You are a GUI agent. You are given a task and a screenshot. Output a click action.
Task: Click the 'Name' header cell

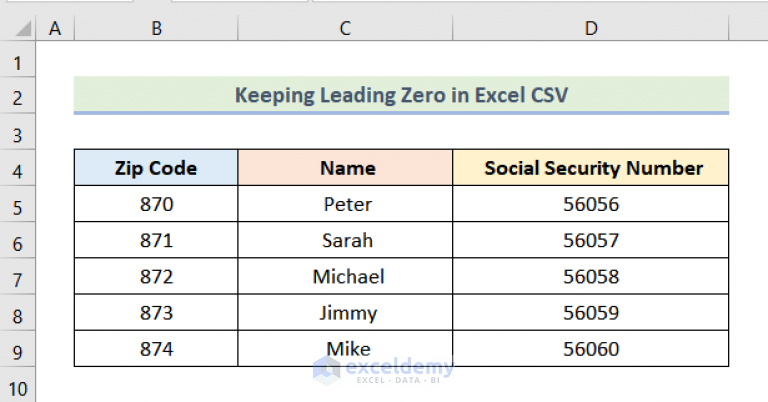(x=345, y=168)
